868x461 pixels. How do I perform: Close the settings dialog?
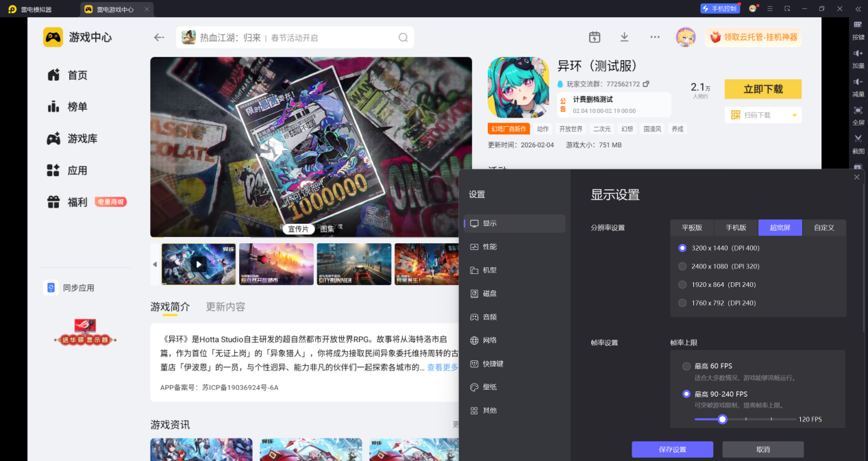click(856, 177)
